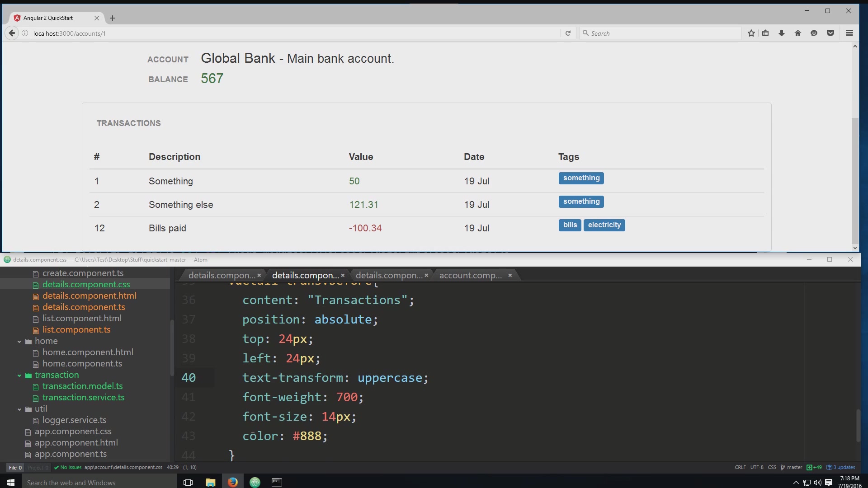This screenshot has width=868, height=488.
Task: Click the taskbar 'Search the web and Windows' box
Action: pos(99,483)
